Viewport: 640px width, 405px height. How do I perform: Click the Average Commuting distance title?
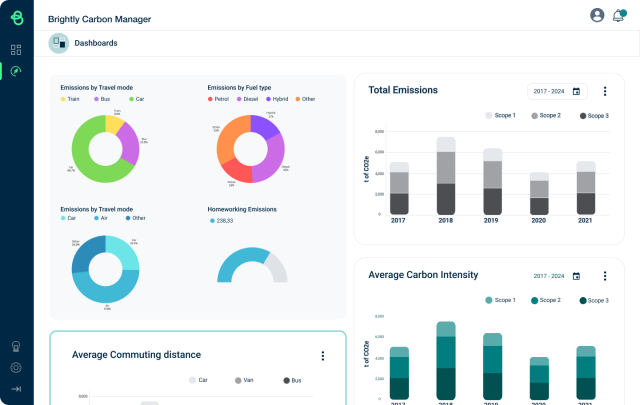[136, 355]
